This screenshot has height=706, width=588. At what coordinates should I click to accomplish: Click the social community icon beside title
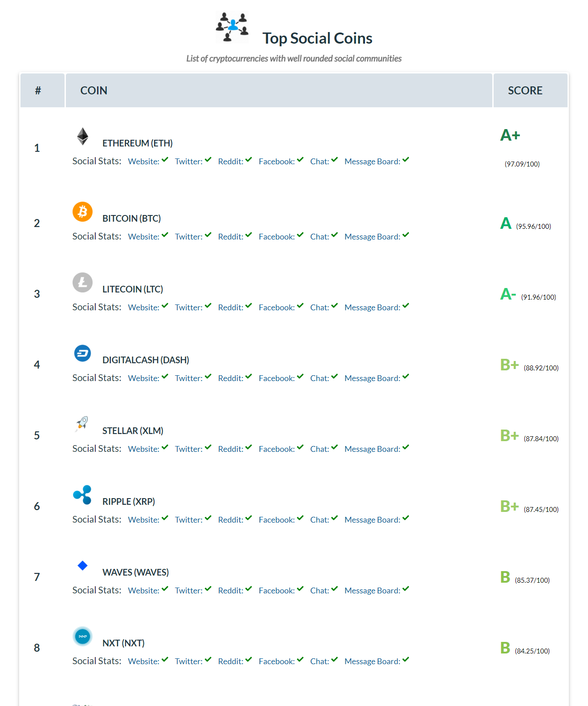click(232, 28)
